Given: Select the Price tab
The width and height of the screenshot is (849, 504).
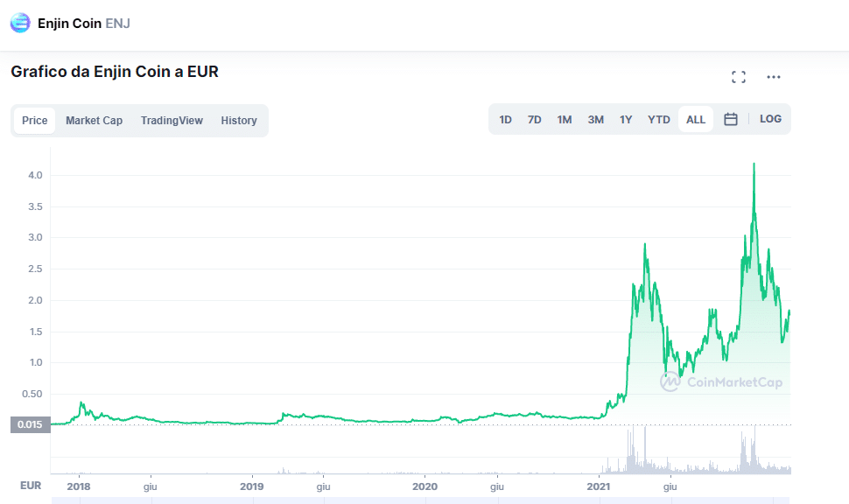Looking at the screenshot, I should [x=35, y=120].
